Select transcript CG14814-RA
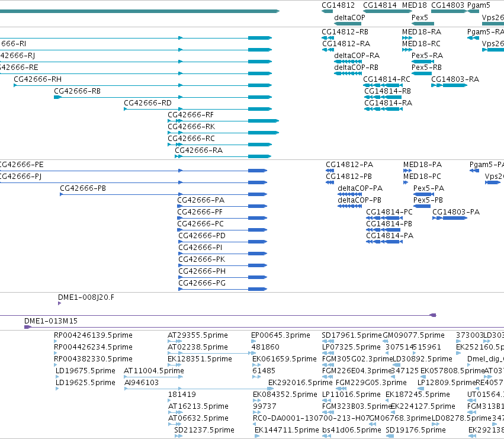The height and width of the screenshot is (439, 504). coord(388,103)
